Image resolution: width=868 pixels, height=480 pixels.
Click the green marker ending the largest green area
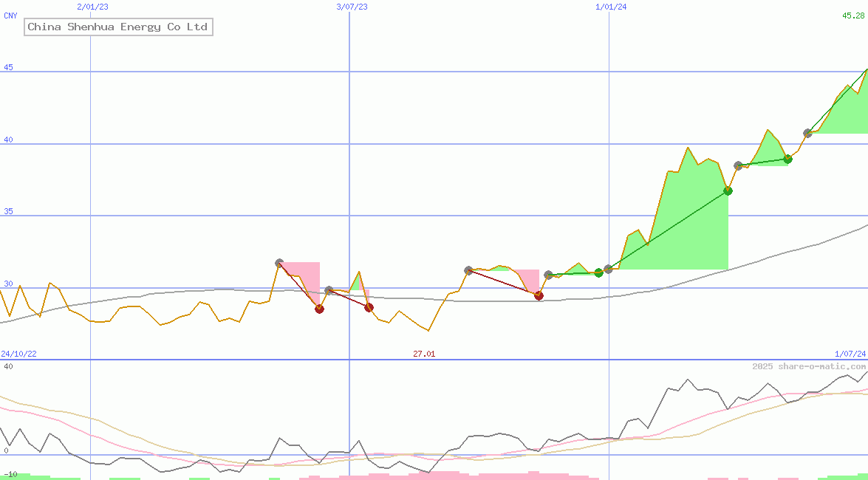(728, 191)
